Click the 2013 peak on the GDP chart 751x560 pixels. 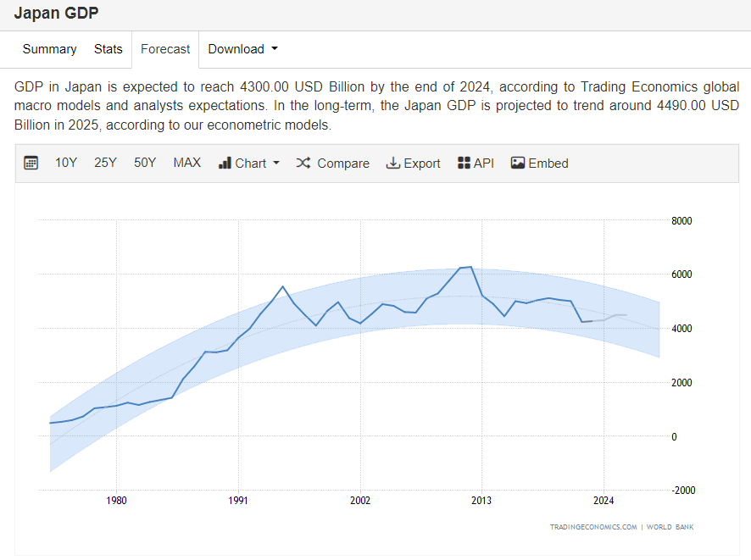click(x=467, y=267)
